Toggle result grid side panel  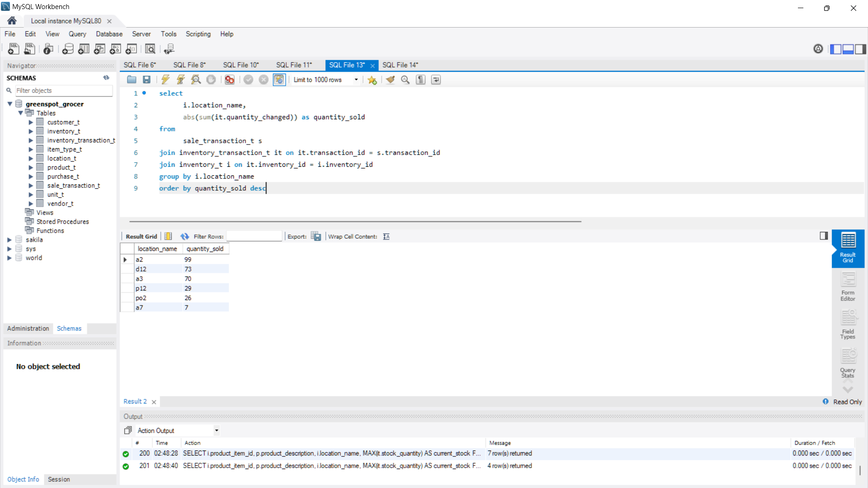pyautogui.click(x=824, y=236)
